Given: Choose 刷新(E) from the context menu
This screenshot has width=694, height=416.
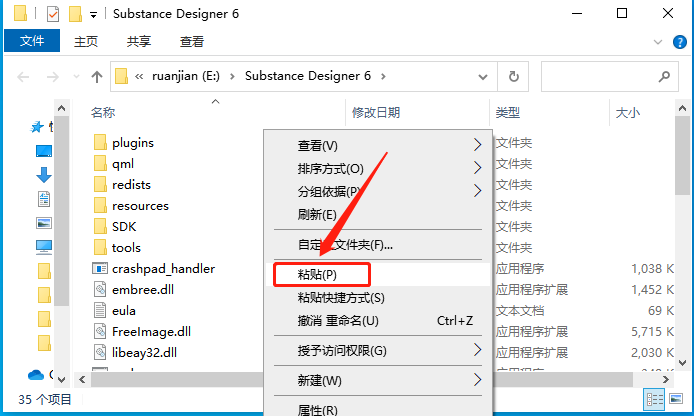Looking at the screenshot, I should pyautogui.click(x=378, y=215).
